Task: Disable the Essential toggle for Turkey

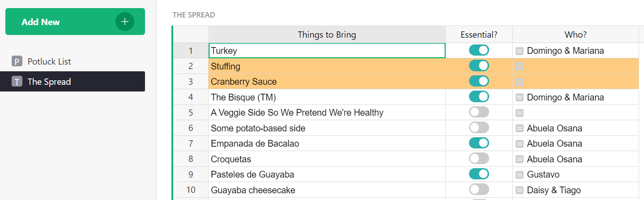Action: click(x=479, y=50)
